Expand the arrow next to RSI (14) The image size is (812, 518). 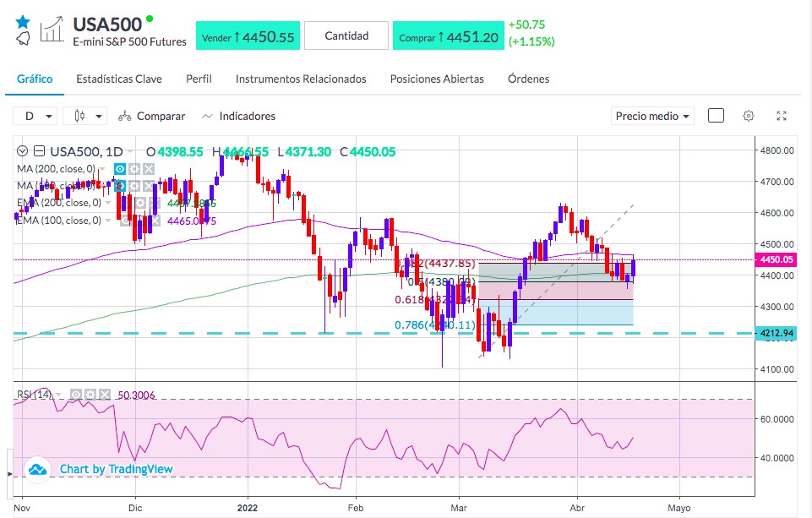(x=58, y=395)
